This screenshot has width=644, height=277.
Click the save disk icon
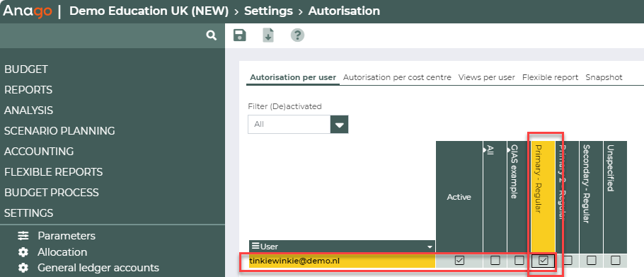(x=239, y=35)
